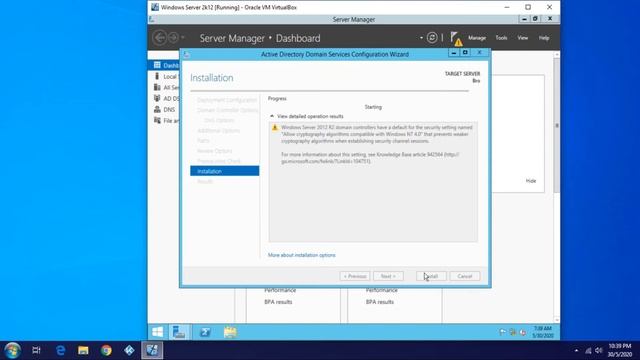Cancel the AD DS configuration wizard
Viewport: 640px width, 360px height.
coord(464,276)
